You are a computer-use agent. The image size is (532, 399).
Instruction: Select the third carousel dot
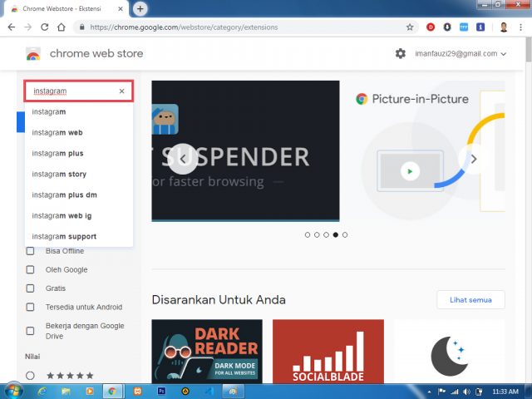pyautogui.click(x=326, y=234)
